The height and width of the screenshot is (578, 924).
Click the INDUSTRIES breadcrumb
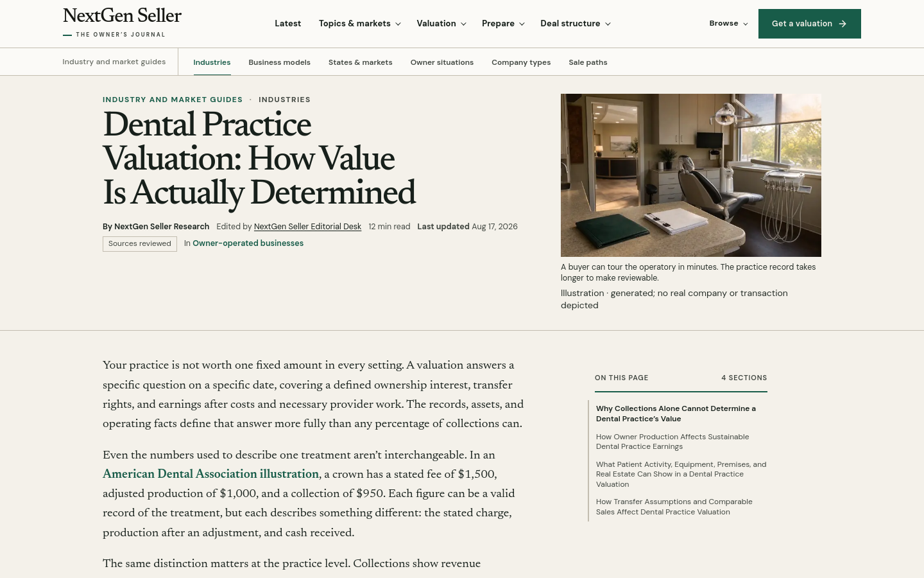click(x=284, y=100)
